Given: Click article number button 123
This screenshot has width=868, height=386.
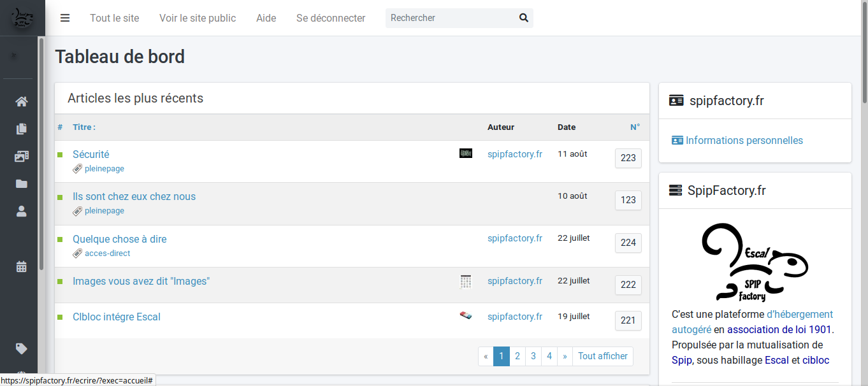Looking at the screenshot, I should point(628,200).
